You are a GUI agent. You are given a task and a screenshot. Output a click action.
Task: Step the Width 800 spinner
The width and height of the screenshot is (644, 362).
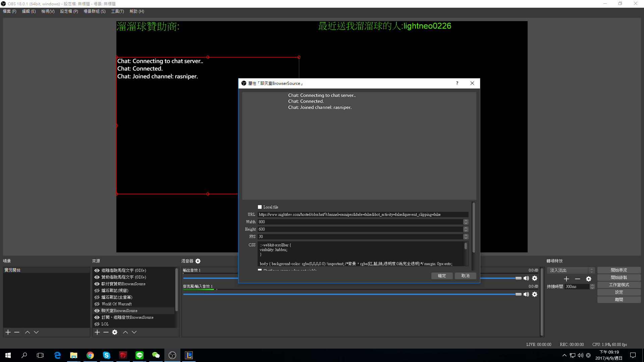[466, 222]
